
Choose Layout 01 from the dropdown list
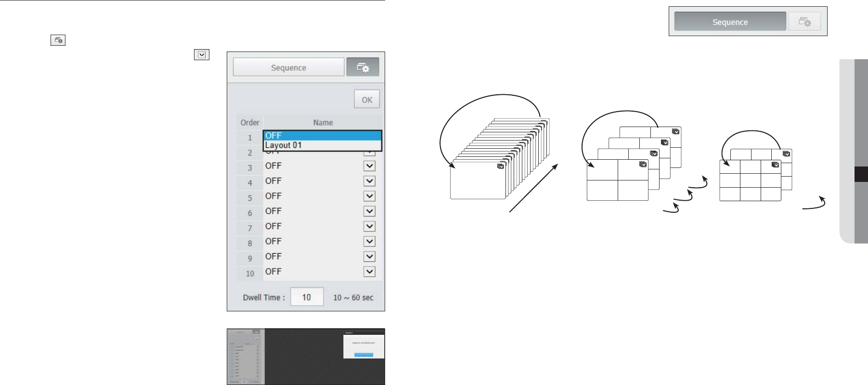[x=323, y=145]
